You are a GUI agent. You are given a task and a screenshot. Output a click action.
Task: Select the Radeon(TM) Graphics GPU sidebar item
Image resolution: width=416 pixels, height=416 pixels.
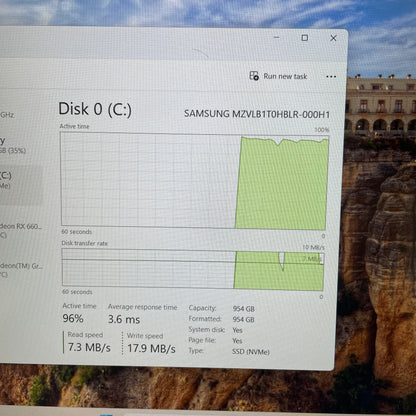click(x=21, y=270)
